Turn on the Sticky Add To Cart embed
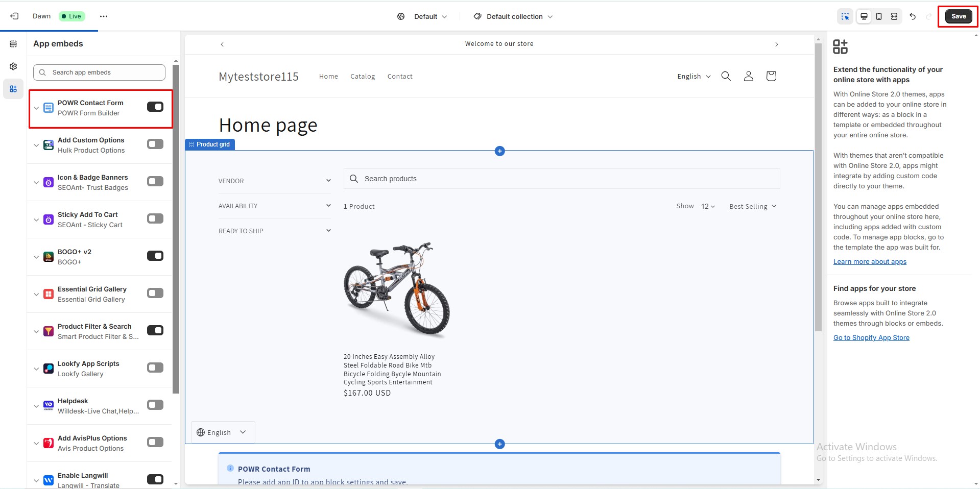Image resolution: width=980 pixels, height=489 pixels. [155, 218]
